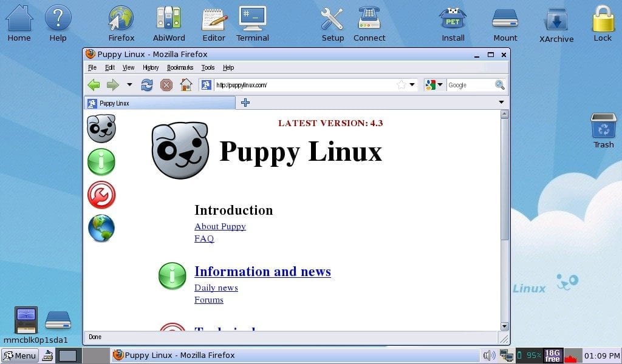Screen dimensions: 622x364
Task: Open the Information and news link
Action: (x=262, y=271)
